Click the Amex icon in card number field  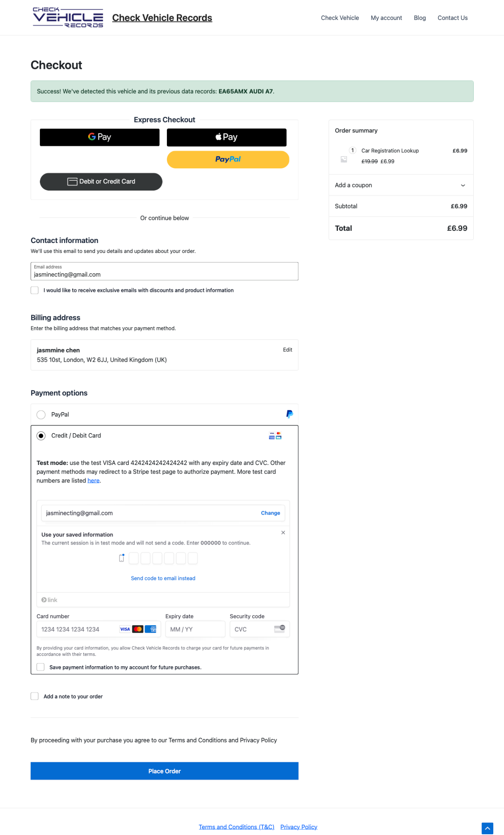(151, 629)
